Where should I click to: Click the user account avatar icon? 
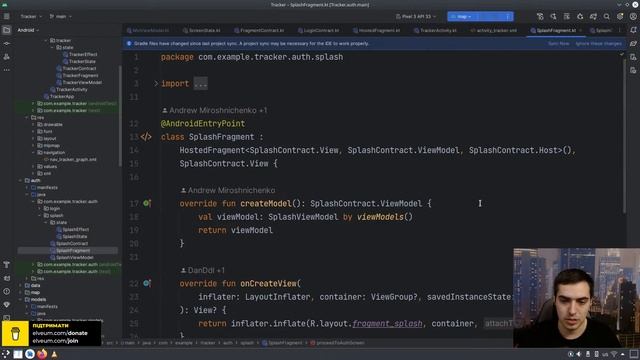pyautogui.click(x=633, y=16)
